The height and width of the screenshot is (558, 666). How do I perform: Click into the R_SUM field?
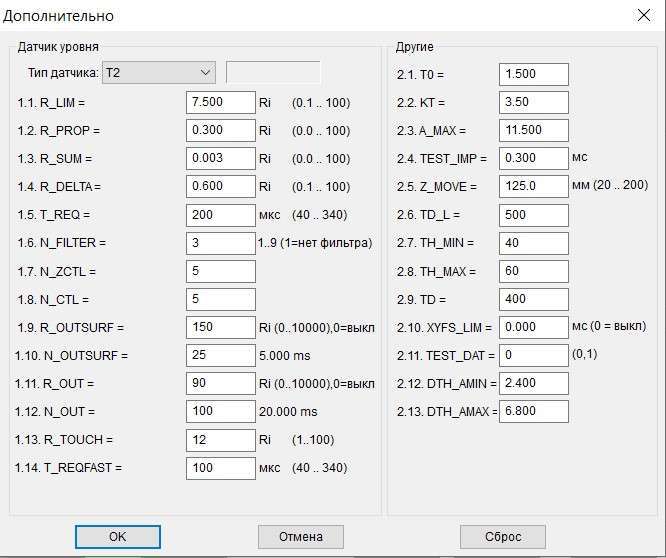pos(220,158)
